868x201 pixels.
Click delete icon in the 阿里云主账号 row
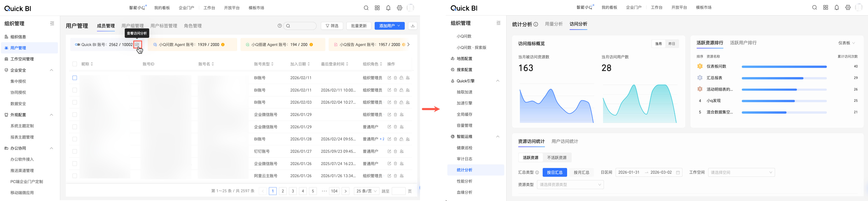click(395, 176)
